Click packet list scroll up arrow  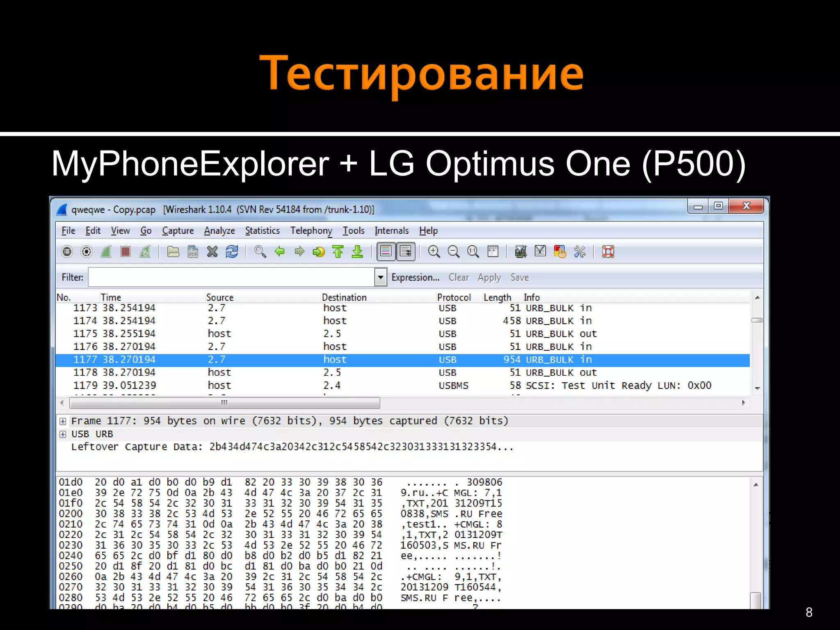click(758, 297)
